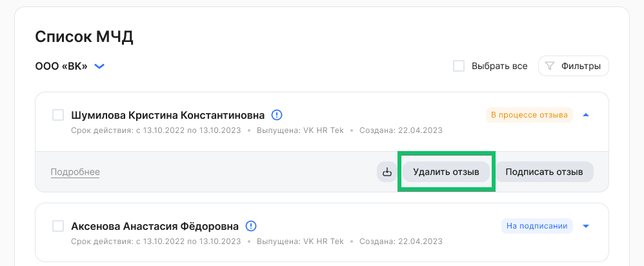Image resolution: width=644 pixels, height=266 pixels.
Task: Click the Удалить отзыв button
Action: (x=446, y=172)
